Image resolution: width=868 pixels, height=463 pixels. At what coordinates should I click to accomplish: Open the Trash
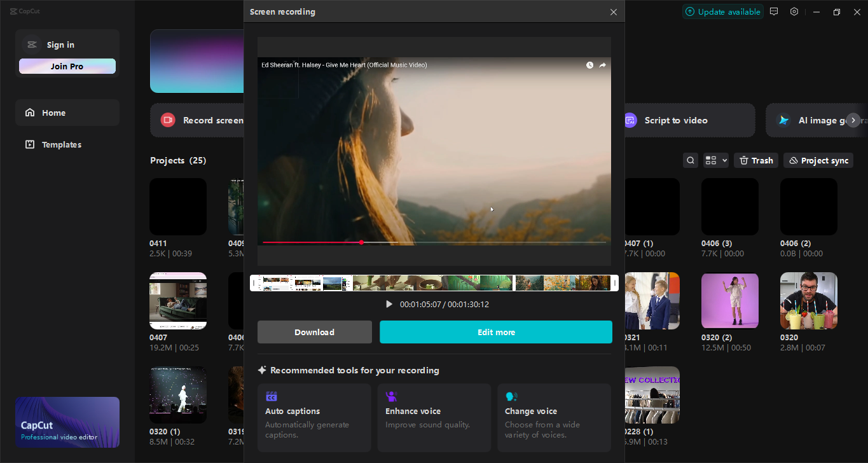pyautogui.click(x=756, y=160)
